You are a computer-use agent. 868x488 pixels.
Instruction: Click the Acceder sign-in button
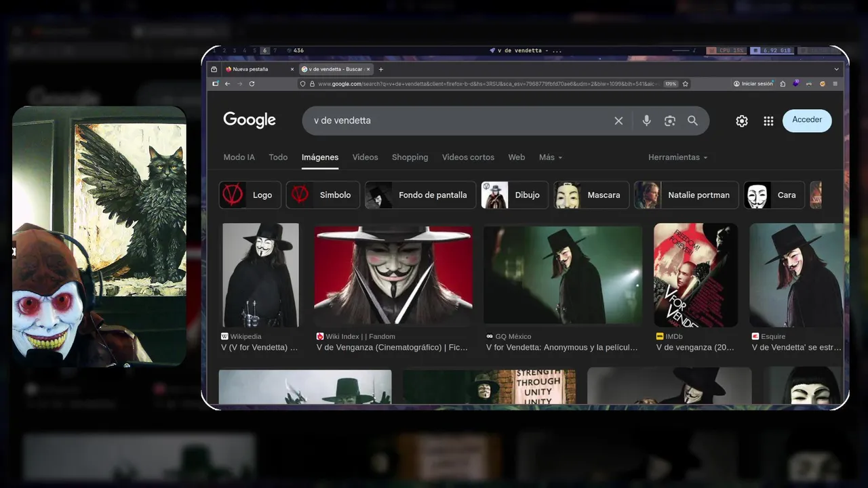807,120
